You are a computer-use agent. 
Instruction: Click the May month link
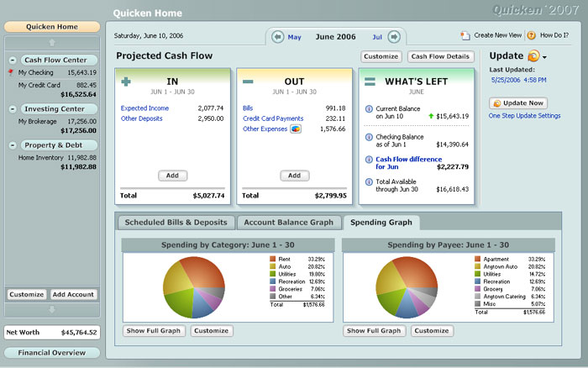294,37
